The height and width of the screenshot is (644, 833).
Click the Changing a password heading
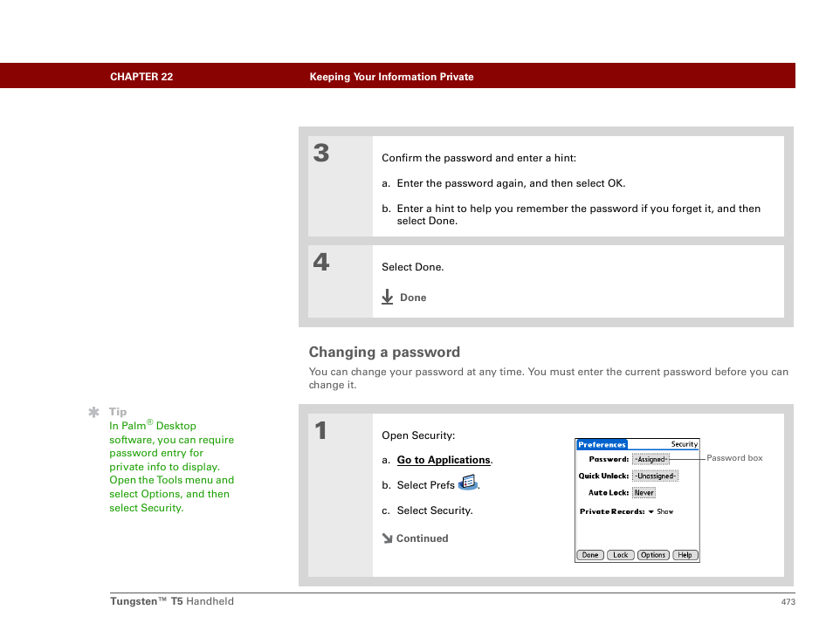[x=384, y=352]
